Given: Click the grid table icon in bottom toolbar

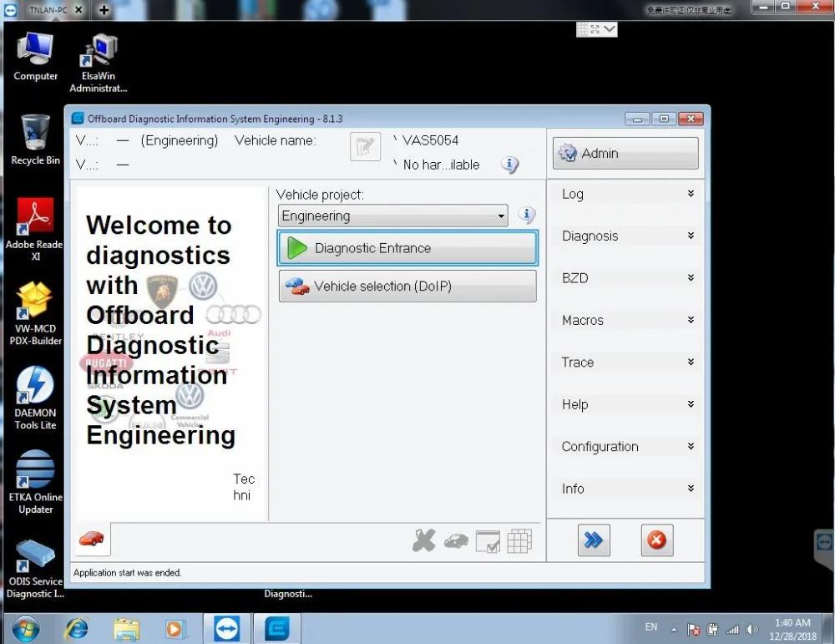Looking at the screenshot, I should (519, 541).
